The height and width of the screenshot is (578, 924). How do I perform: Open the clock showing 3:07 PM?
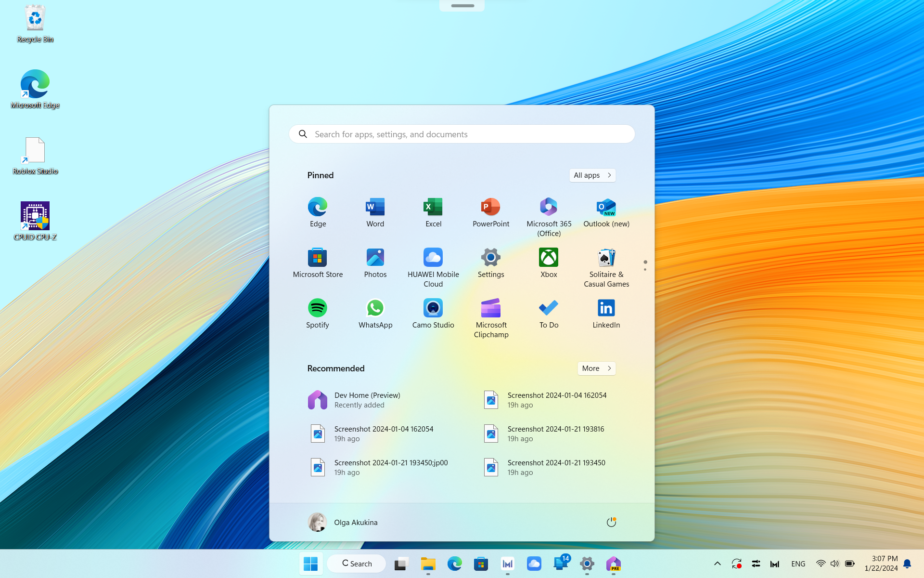pos(881,564)
